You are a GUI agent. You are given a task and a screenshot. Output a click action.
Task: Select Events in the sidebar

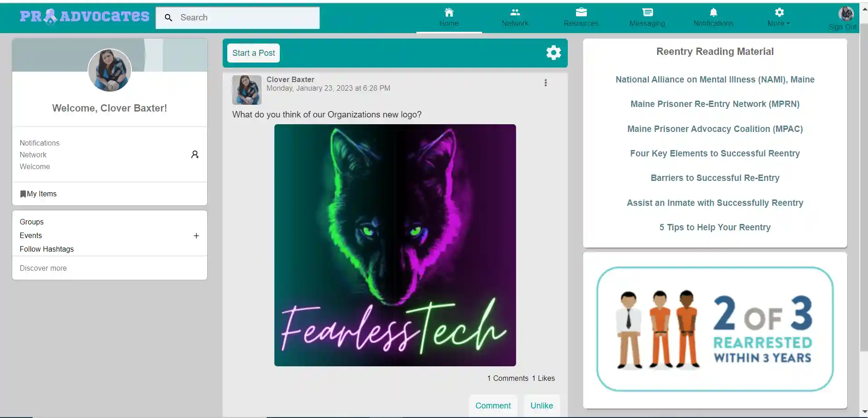click(31, 235)
